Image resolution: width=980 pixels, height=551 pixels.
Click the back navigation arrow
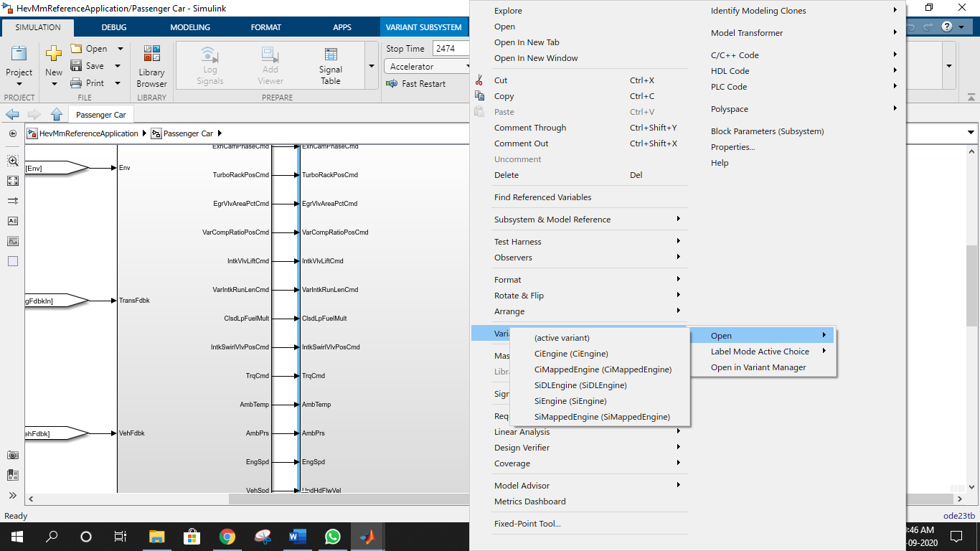pos(11,114)
